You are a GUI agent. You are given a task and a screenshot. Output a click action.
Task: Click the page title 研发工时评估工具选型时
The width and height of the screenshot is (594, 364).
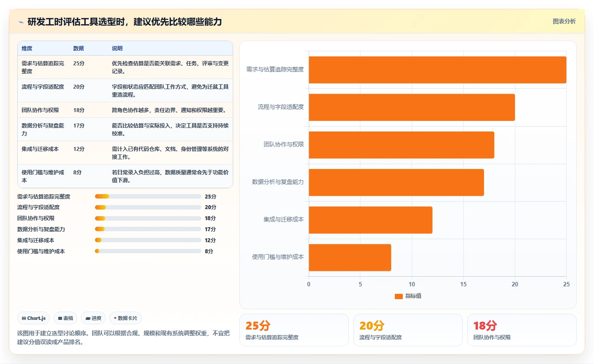(125, 22)
